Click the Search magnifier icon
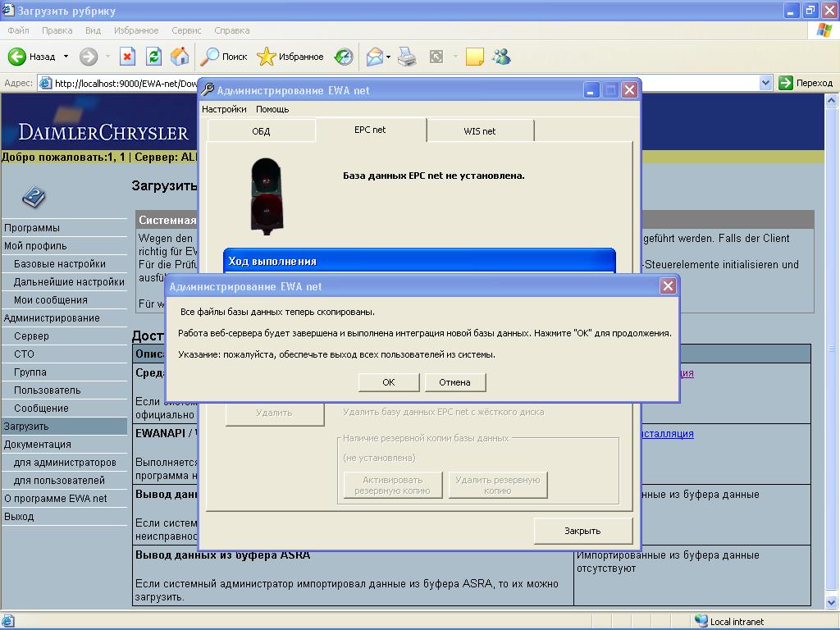The height and width of the screenshot is (630, 840). coord(209,57)
